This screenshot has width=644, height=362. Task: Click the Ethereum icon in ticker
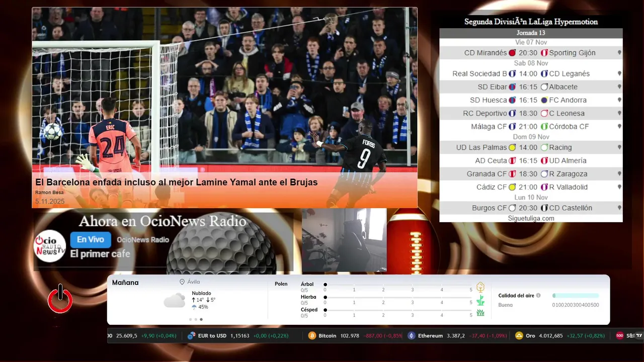pyautogui.click(x=412, y=335)
